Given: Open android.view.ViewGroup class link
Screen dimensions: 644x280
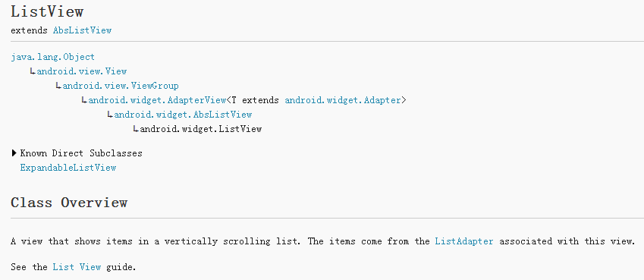Looking at the screenshot, I should [121, 86].
